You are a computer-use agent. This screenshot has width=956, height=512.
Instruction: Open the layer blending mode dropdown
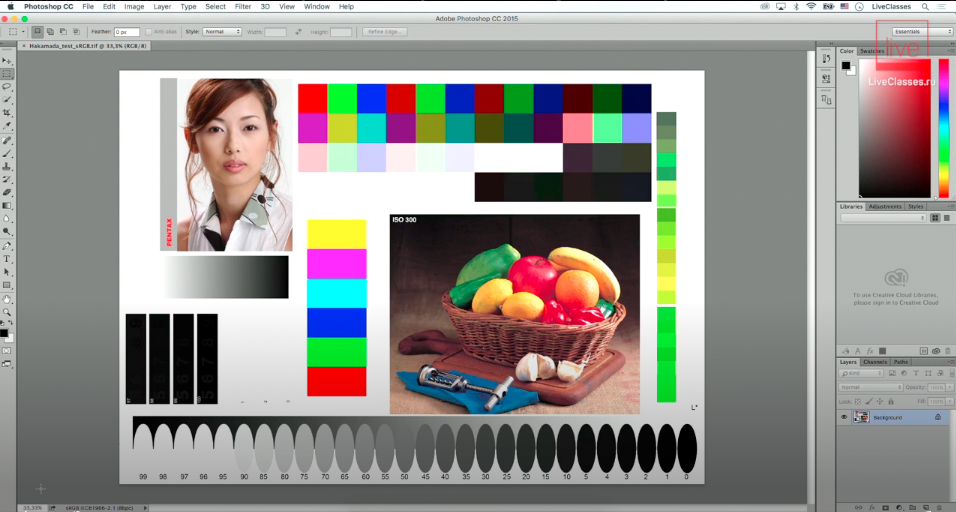(x=871, y=387)
